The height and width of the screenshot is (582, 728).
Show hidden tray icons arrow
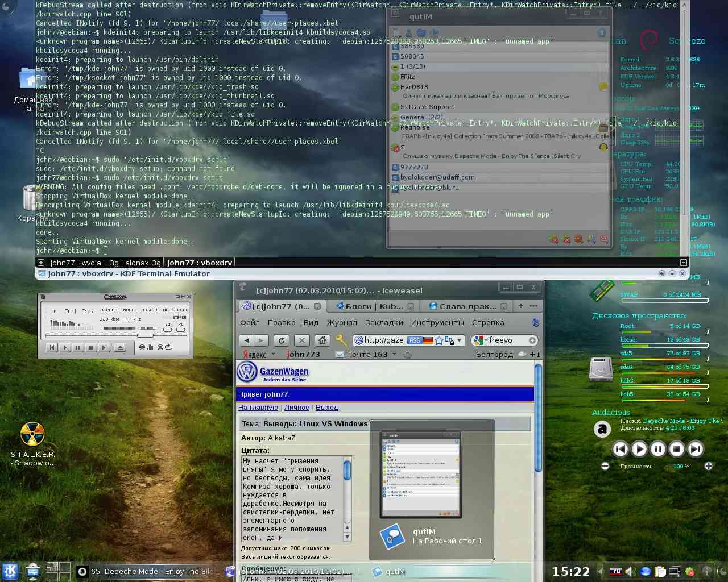tap(600, 572)
